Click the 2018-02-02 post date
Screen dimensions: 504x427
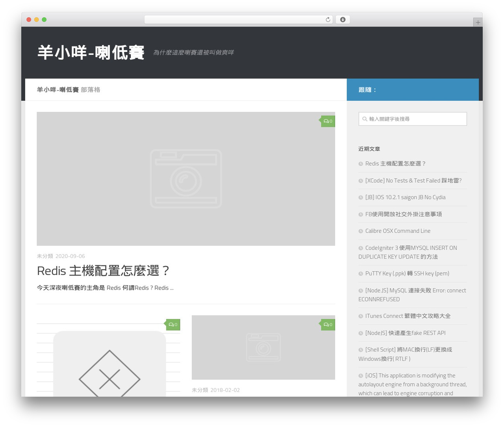225,390
